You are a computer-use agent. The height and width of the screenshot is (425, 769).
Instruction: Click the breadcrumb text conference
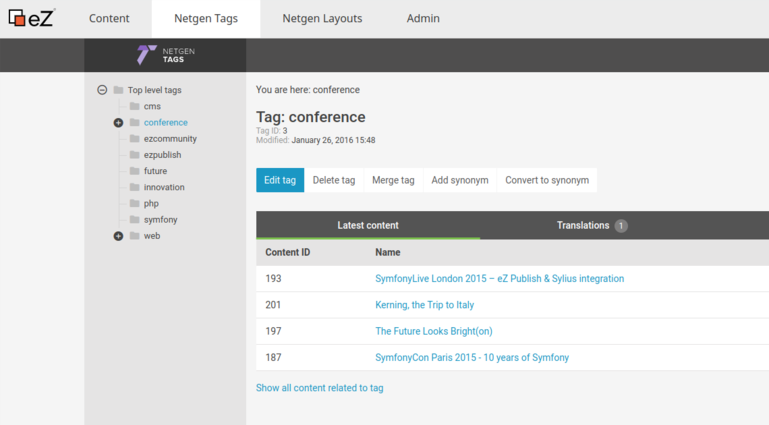click(336, 90)
